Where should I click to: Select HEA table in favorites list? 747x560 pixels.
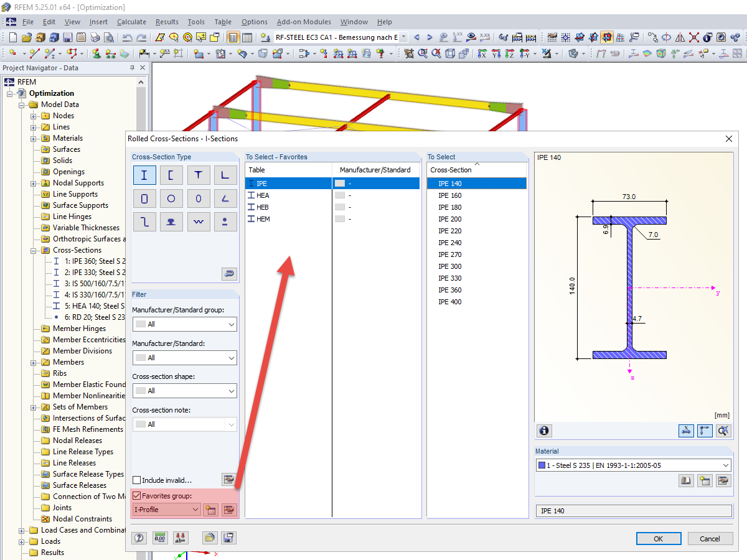point(332,195)
